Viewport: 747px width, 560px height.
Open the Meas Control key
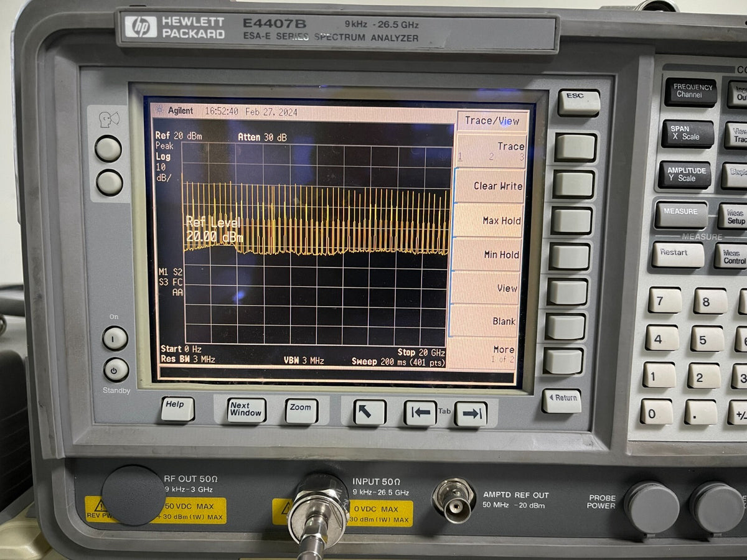pyautogui.click(x=731, y=256)
